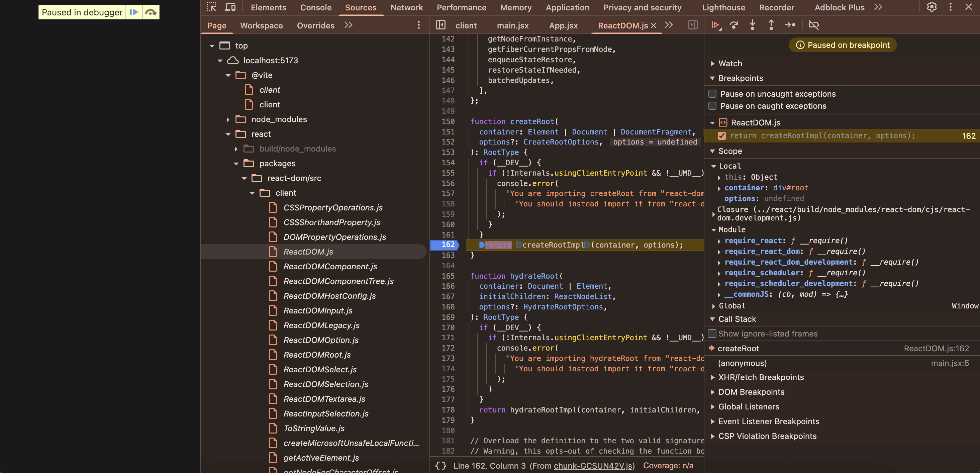Enable Pause on uncaught exceptions
The image size is (980, 473).
coord(712,94)
